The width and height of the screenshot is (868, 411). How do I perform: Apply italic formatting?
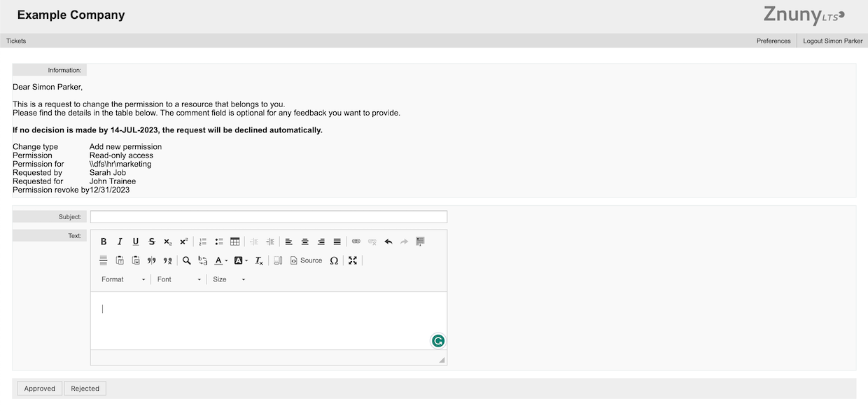tap(120, 242)
